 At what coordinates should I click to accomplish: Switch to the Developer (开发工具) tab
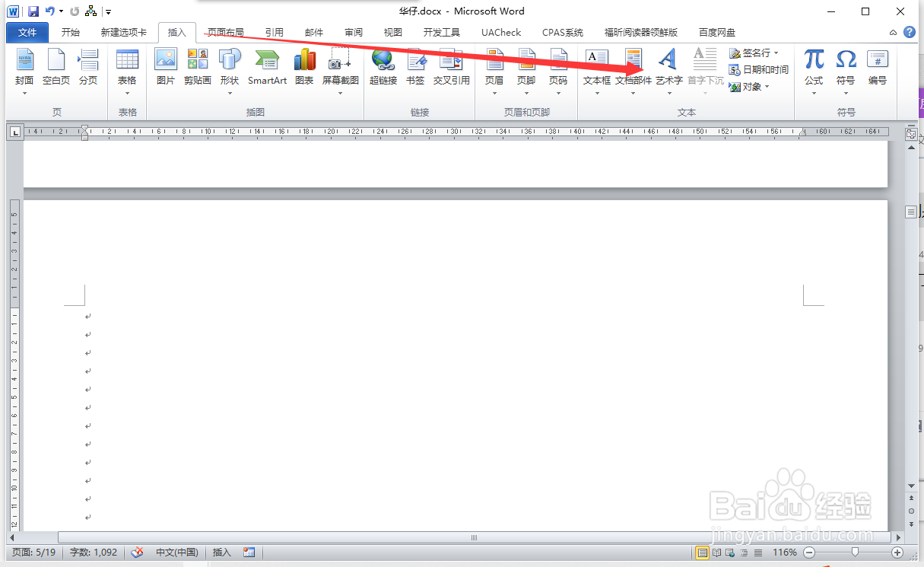[442, 33]
